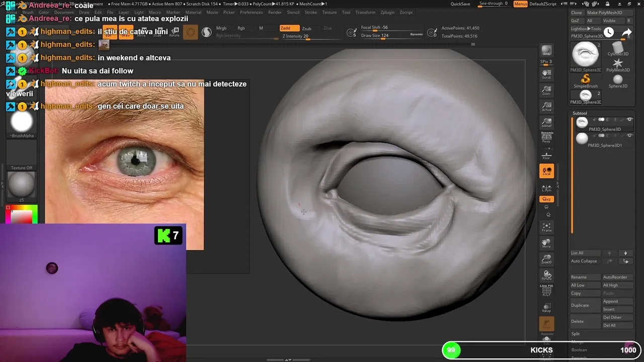This screenshot has height=362, width=644.
Task: Open the Render menu
Action: coord(275,12)
